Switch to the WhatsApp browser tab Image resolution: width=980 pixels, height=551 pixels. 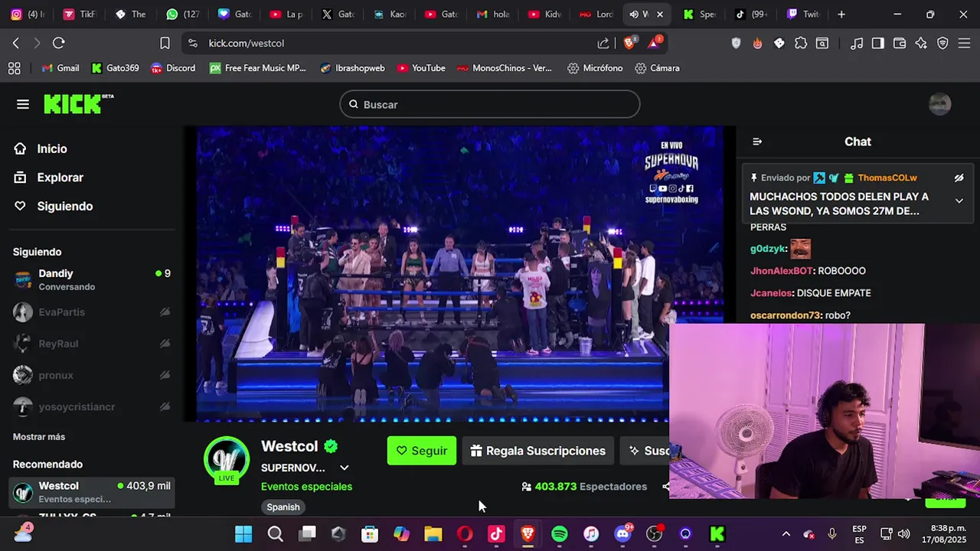point(182,15)
